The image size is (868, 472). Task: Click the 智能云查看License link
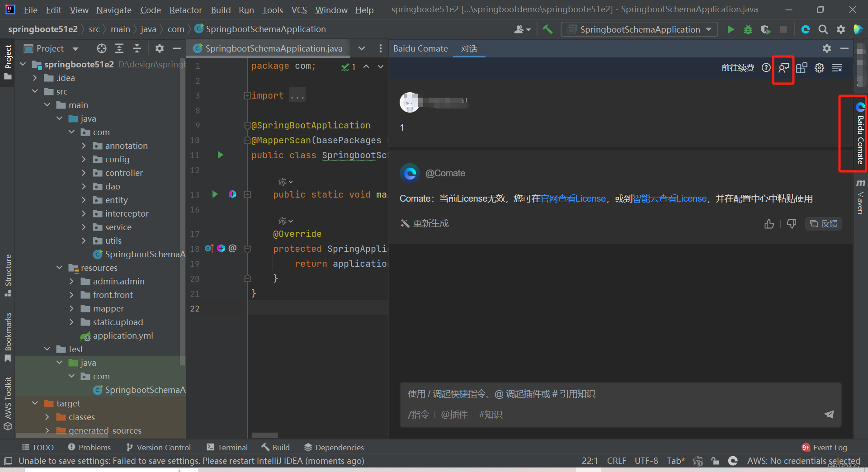point(669,198)
